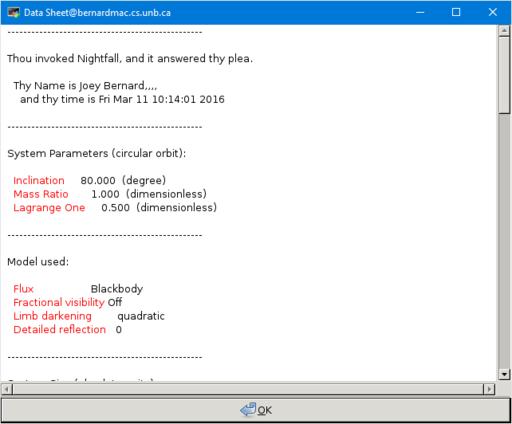Click the return arrow icon on OK
The width and height of the screenshot is (512, 424).
click(248, 410)
